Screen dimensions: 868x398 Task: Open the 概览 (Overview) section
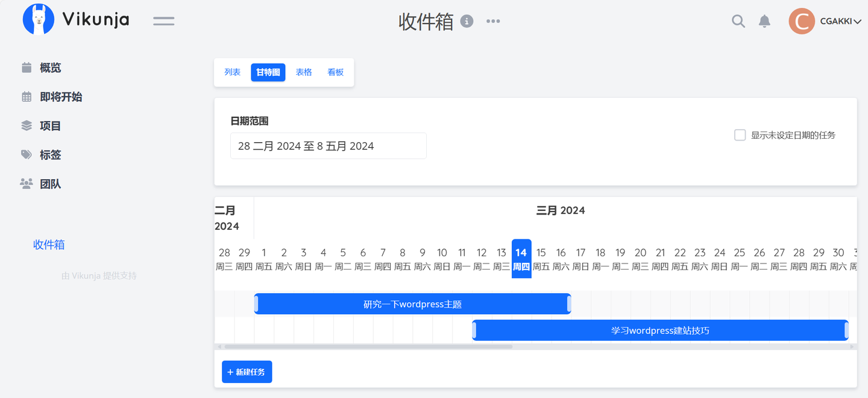52,67
